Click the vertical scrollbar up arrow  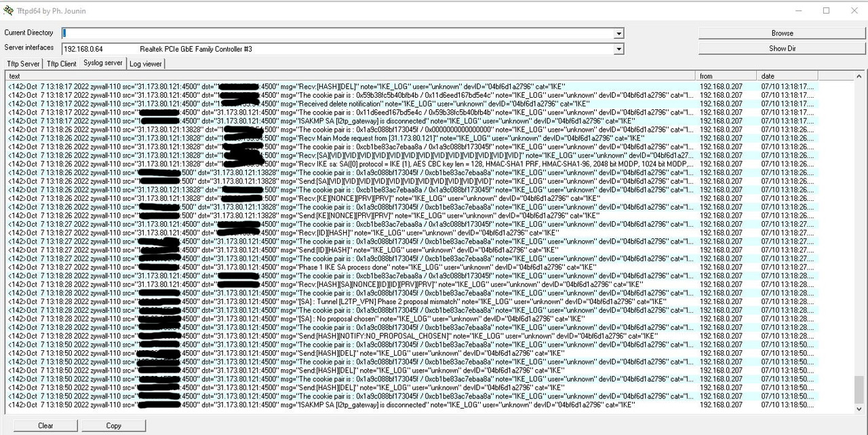click(x=859, y=77)
